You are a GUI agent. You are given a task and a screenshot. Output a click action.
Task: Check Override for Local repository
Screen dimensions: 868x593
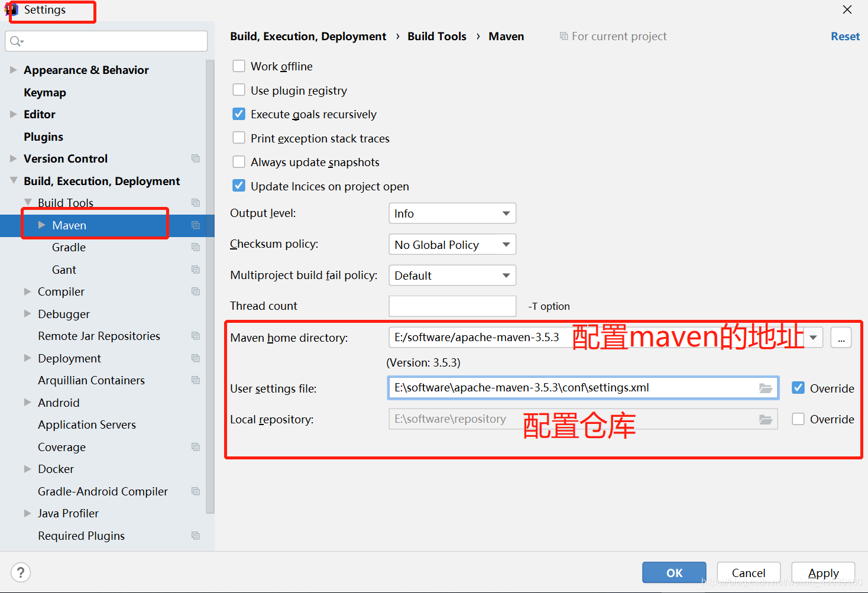[x=798, y=419]
